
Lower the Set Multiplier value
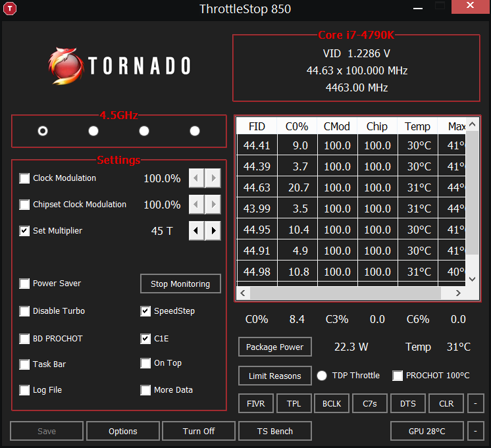click(196, 231)
